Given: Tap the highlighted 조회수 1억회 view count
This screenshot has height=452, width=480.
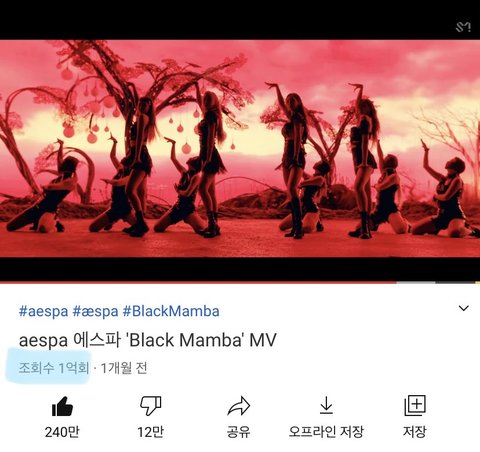Looking at the screenshot, I should pos(54,368).
